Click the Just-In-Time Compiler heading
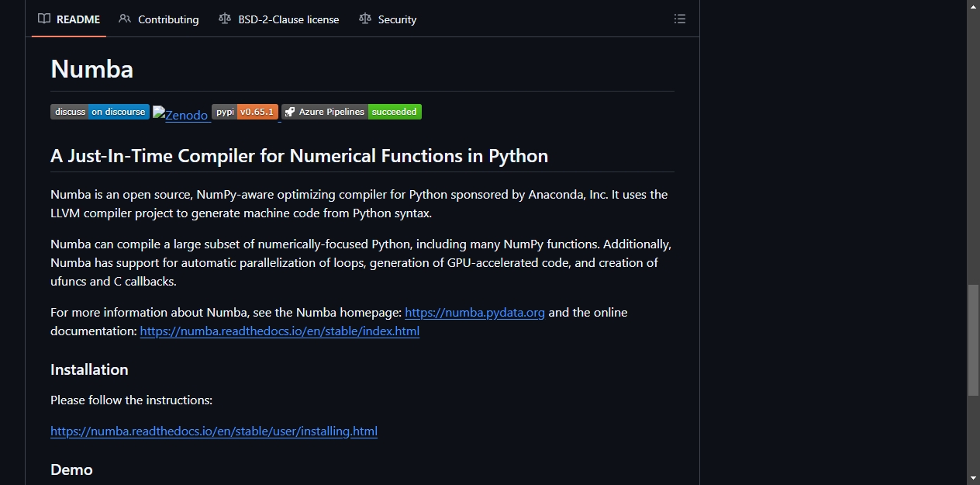This screenshot has height=485, width=980. 299,156
